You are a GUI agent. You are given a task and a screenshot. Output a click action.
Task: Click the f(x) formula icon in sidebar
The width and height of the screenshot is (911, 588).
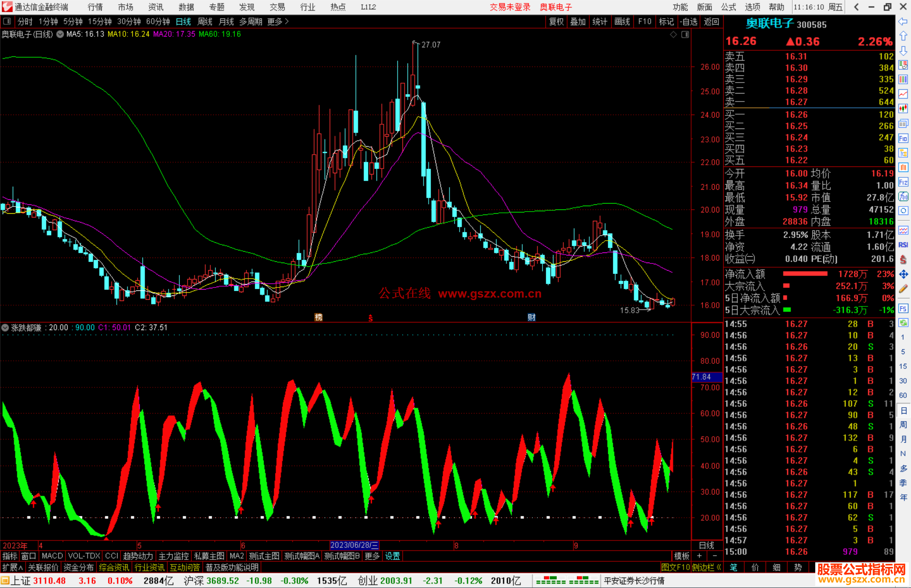(x=903, y=196)
